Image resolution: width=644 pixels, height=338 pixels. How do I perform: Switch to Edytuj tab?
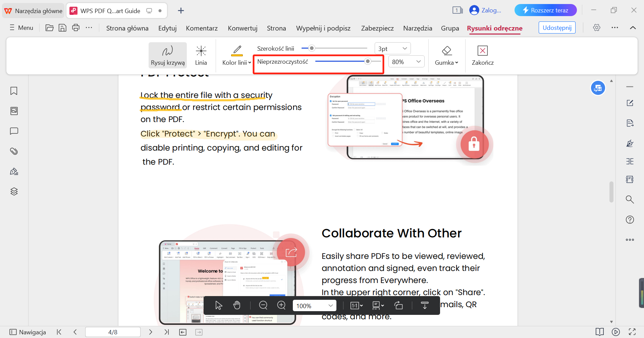[167, 28]
